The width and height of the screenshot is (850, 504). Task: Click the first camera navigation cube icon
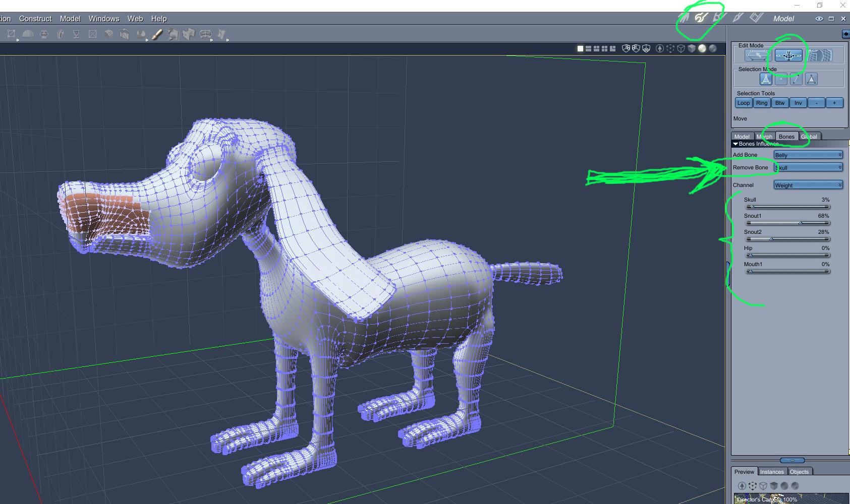626,48
